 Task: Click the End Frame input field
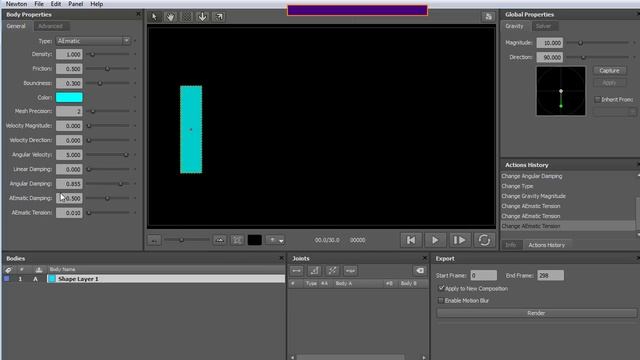pos(551,276)
